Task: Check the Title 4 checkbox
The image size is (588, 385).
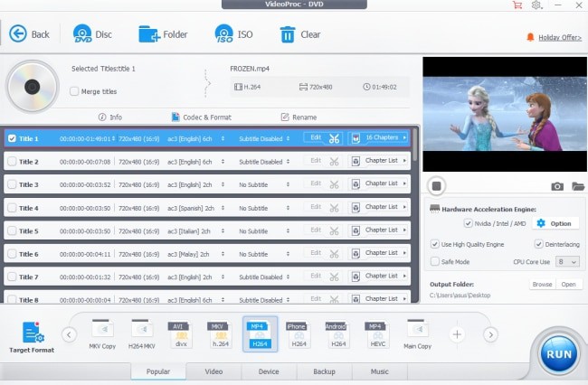Action: 12,208
